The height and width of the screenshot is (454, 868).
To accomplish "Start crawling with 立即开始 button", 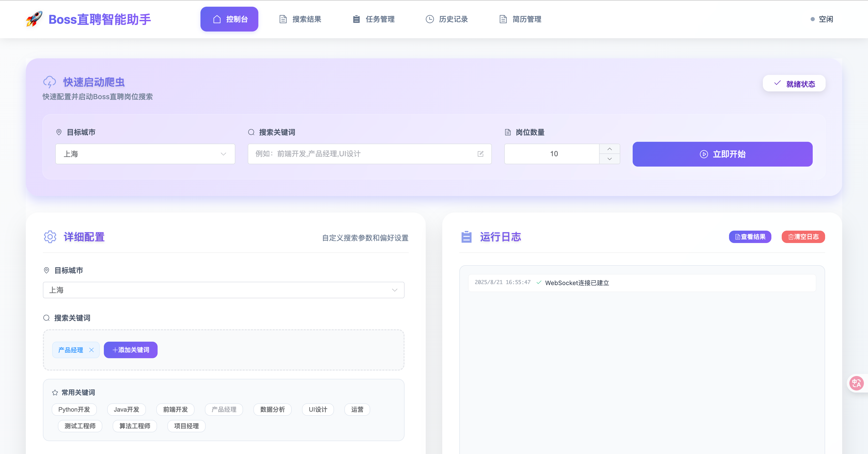I will [723, 154].
